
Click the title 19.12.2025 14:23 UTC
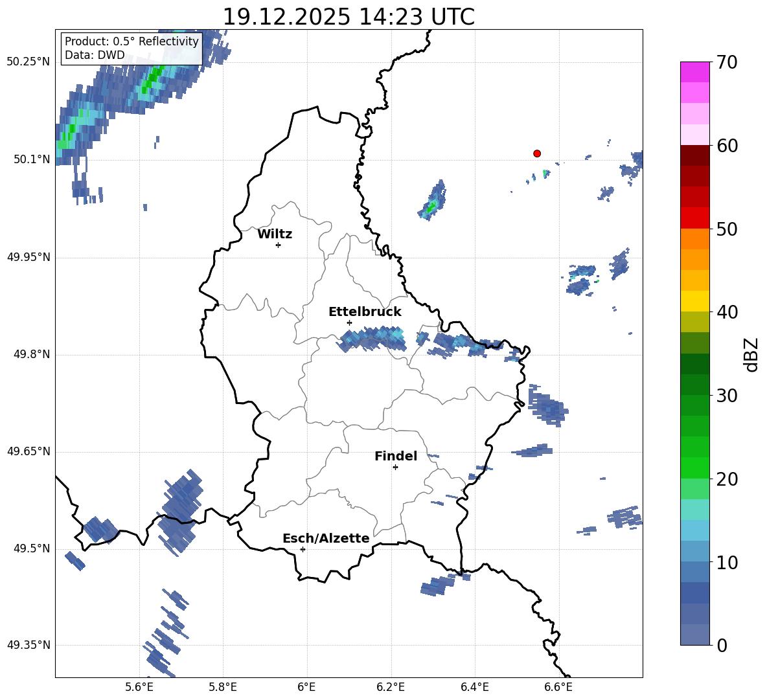point(349,17)
